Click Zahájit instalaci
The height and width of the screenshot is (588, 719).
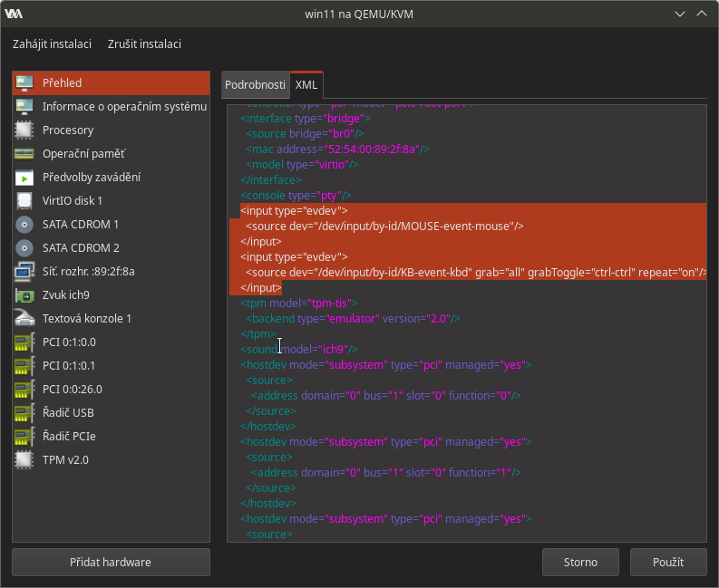pos(52,44)
